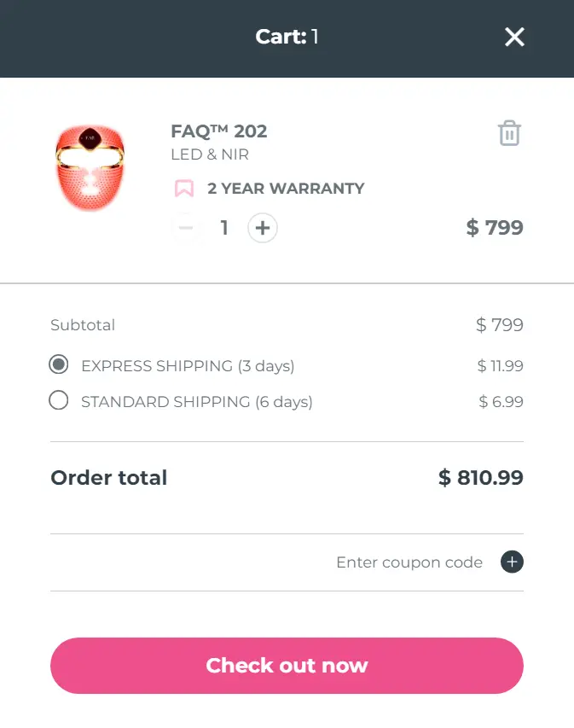This screenshot has height=728, width=574.
Task: Expand the coupon code entry area
Action: [409, 562]
